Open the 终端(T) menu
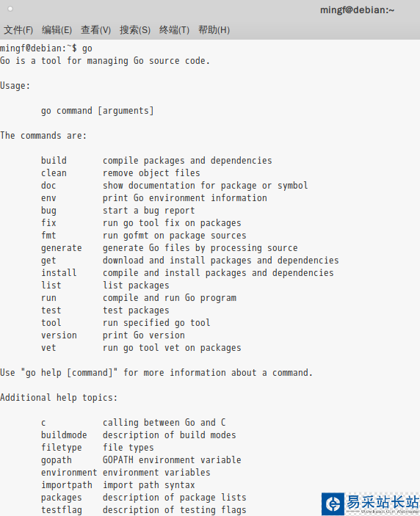Image resolution: width=420 pixels, height=516 pixels. [174, 30]
